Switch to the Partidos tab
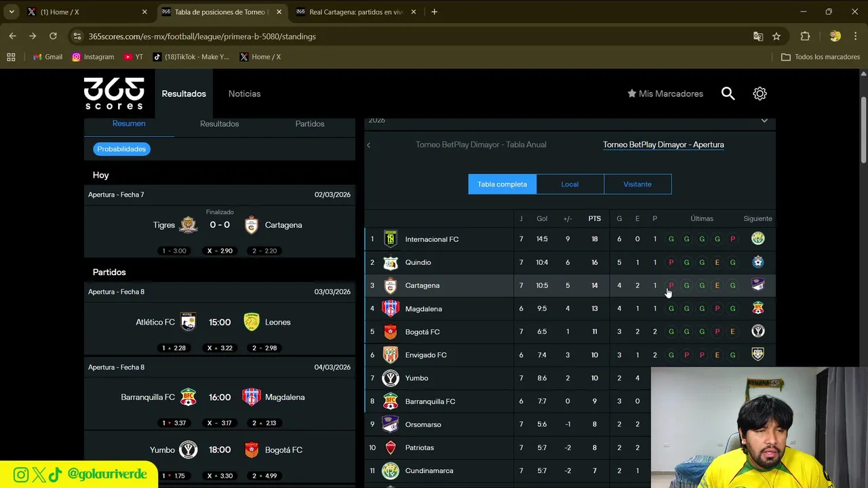The width and height of the screenshot is (868, 488). click(310, 124)
